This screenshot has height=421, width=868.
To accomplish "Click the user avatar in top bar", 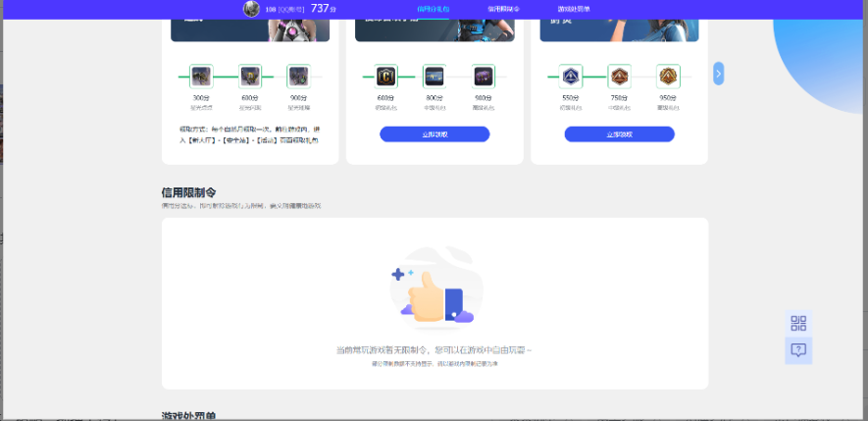I will click(251, 9).
